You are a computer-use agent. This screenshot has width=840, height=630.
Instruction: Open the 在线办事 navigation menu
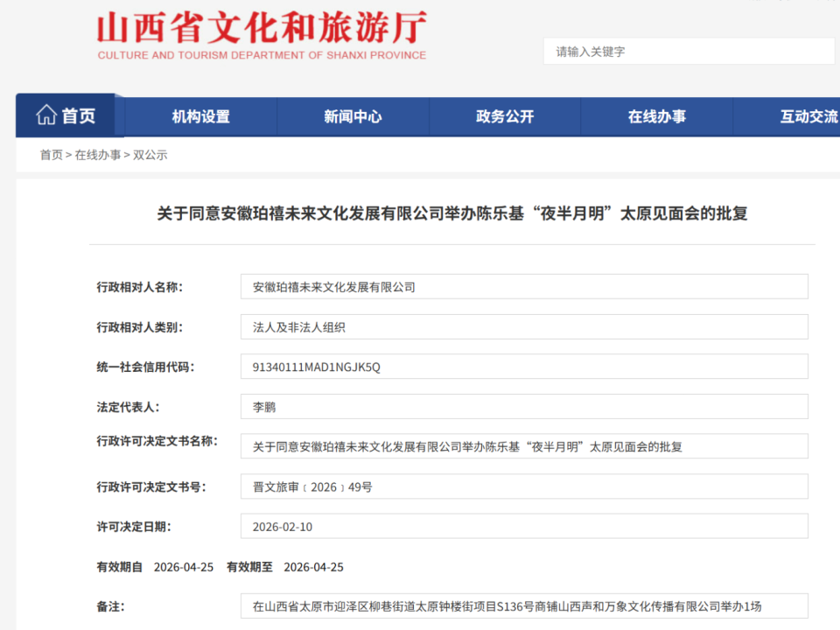[656, 115]
